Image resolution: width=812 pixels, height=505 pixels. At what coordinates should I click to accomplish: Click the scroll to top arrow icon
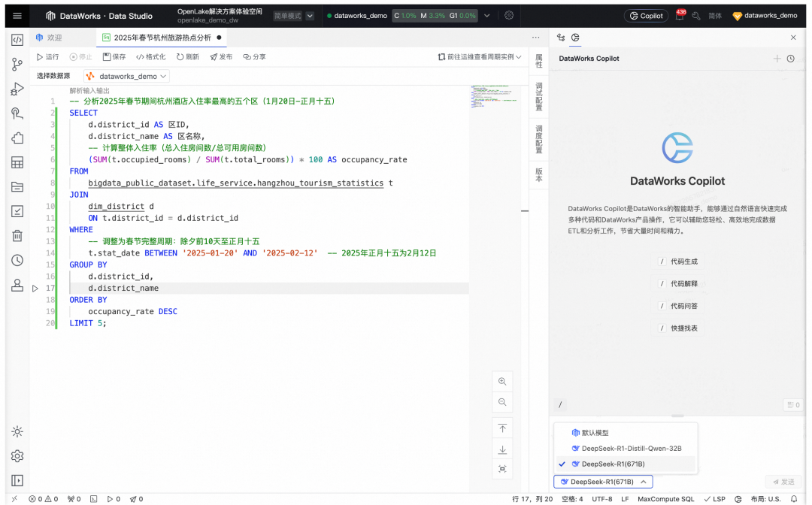(x=502, y=428)
